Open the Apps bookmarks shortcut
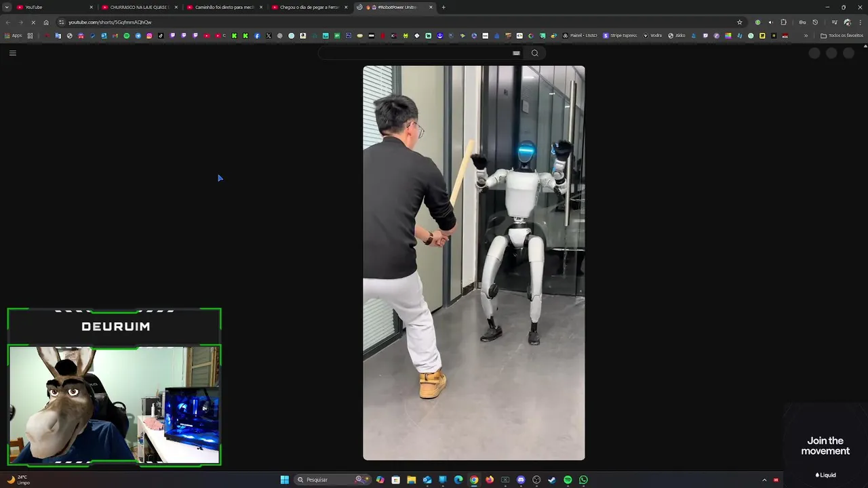 (14, 35)
